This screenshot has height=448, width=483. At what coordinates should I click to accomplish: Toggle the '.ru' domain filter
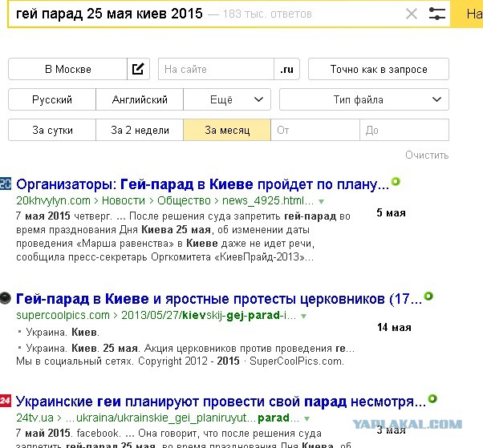(x=286, y=69)
